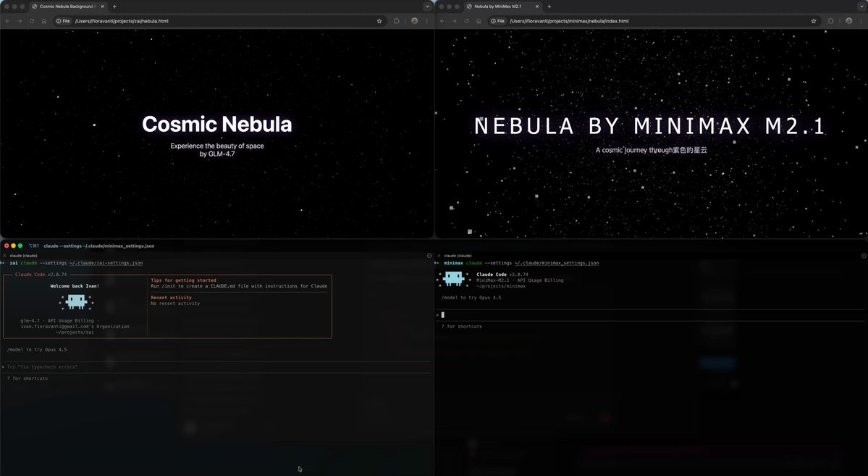Open profile avatar in the MiniMax Nebula browser window
The image size is (868, 476).
[x=848, y=21]
